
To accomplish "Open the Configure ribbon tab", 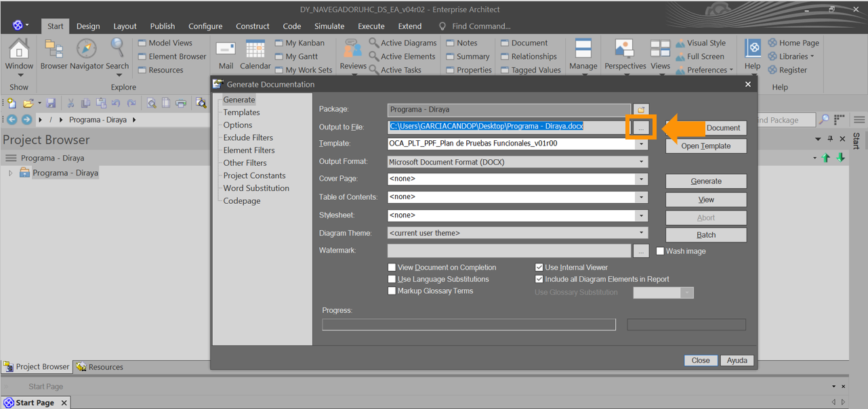I will (x=205, y=26).
